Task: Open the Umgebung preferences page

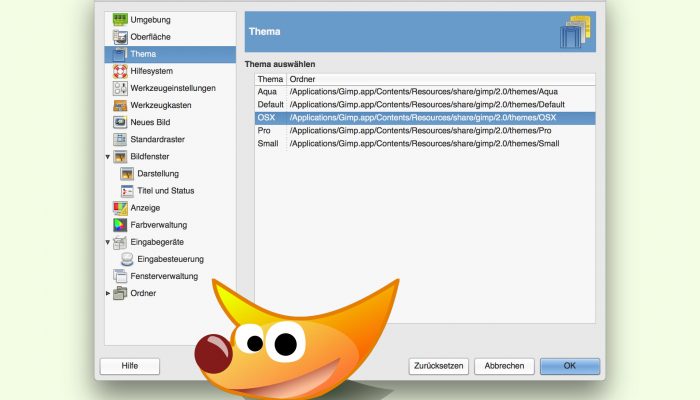Action: pyautogui.click(x=150, y=20)
